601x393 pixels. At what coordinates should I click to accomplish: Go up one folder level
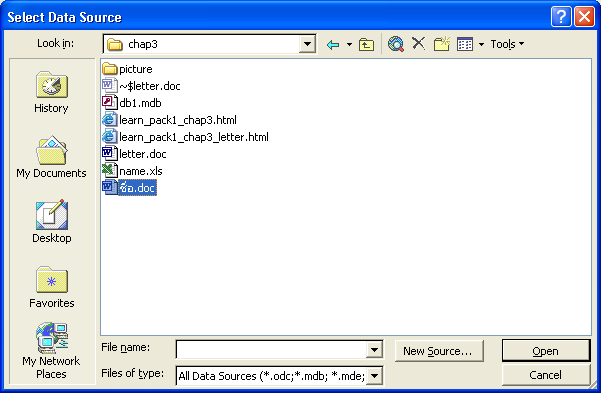[366, 45]
